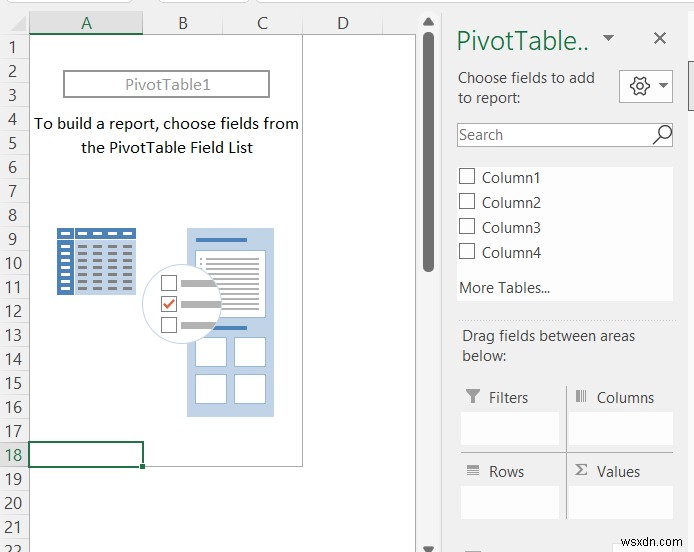Select column D header
The image size is (694, 552).
coord(342,23)
